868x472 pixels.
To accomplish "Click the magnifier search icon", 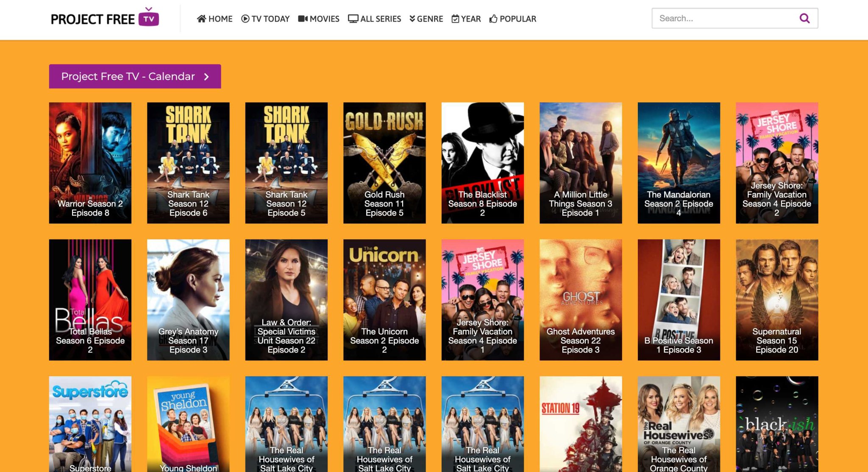I will pyautogui.click(x=804, y=18).
